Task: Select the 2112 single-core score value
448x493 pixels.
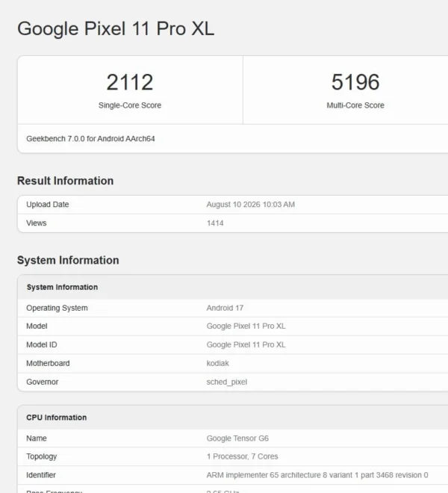Action: tap(130, 82)
